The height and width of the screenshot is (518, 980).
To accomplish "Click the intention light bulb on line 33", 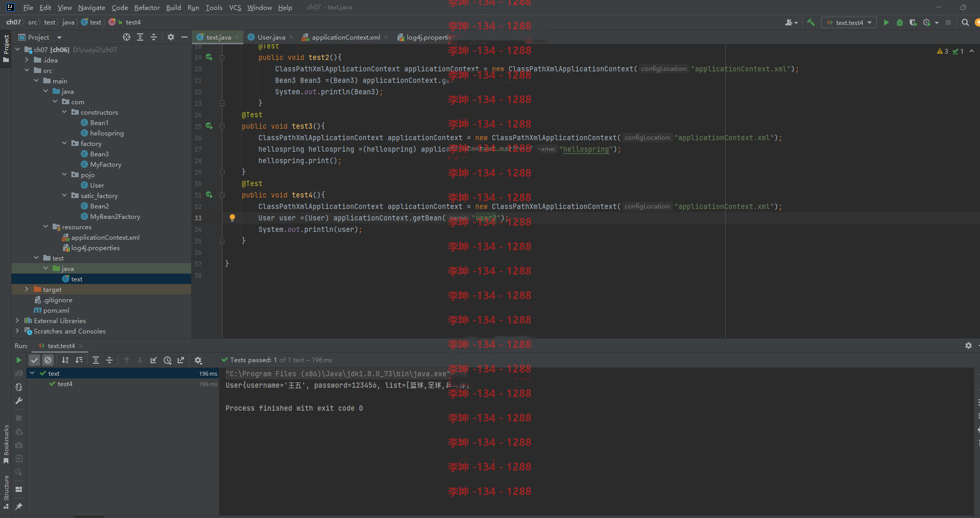I will tap(232, 218).
